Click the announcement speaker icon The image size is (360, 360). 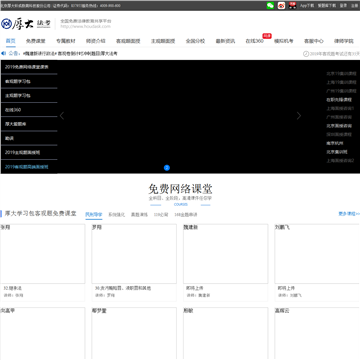click(4, 53)
